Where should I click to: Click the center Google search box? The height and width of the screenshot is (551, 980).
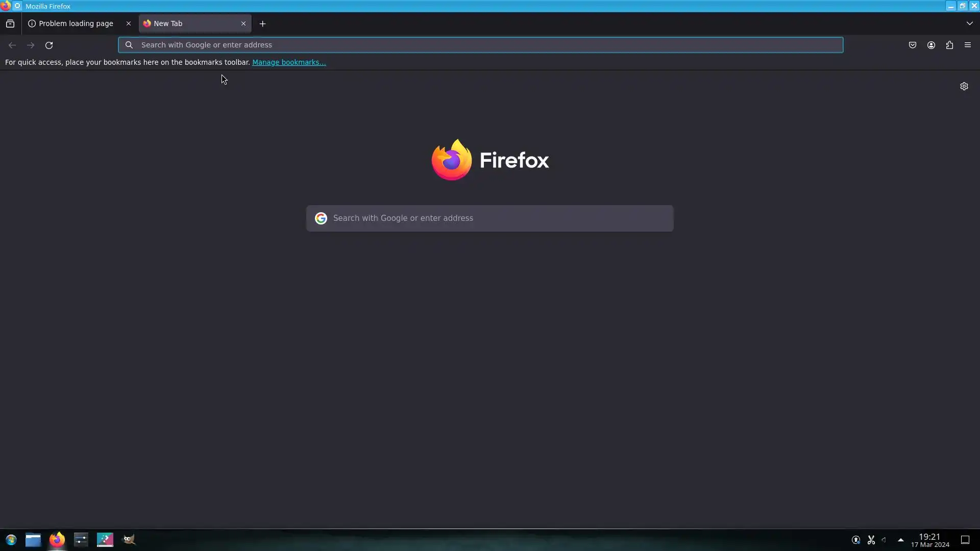[490, 218]
